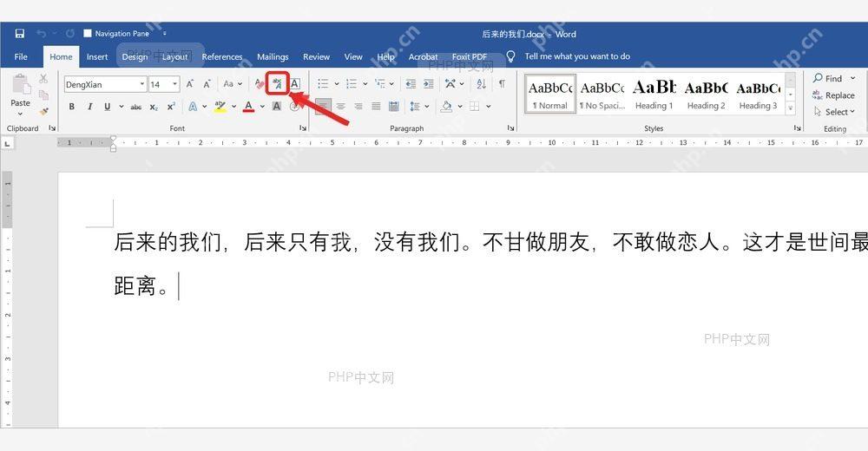Viewport: 868px width, 451px height.
Task: Click the Cut scissors icon
Action: point(43,79)
